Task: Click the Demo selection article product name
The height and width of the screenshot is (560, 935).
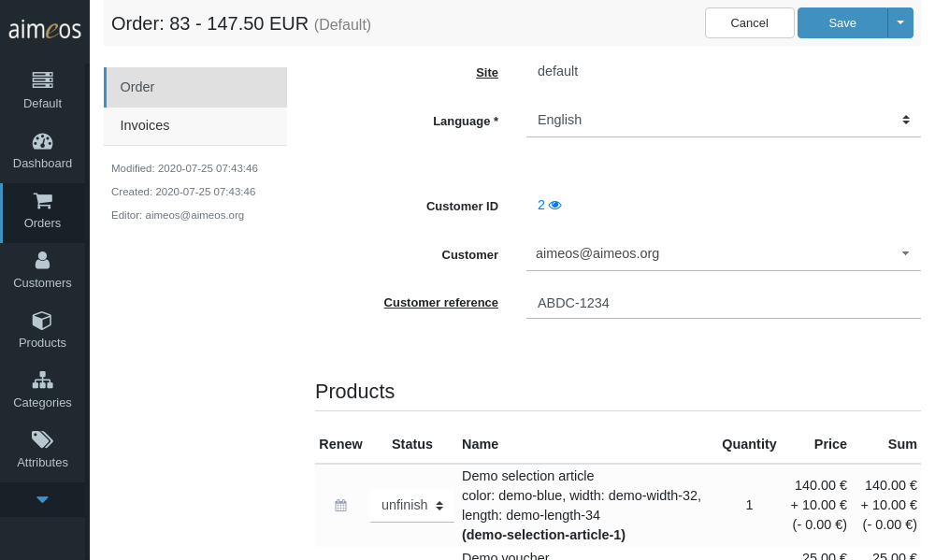Action: 527,476
